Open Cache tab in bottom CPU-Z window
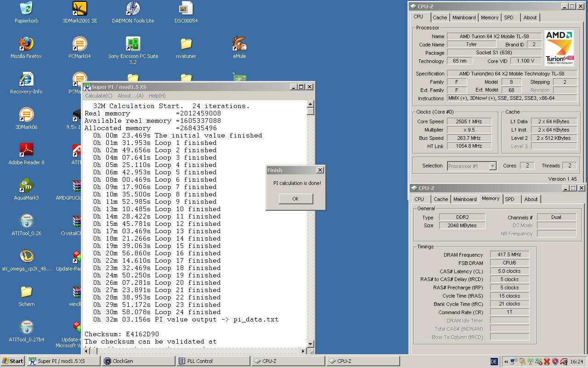 click(441, 199)
